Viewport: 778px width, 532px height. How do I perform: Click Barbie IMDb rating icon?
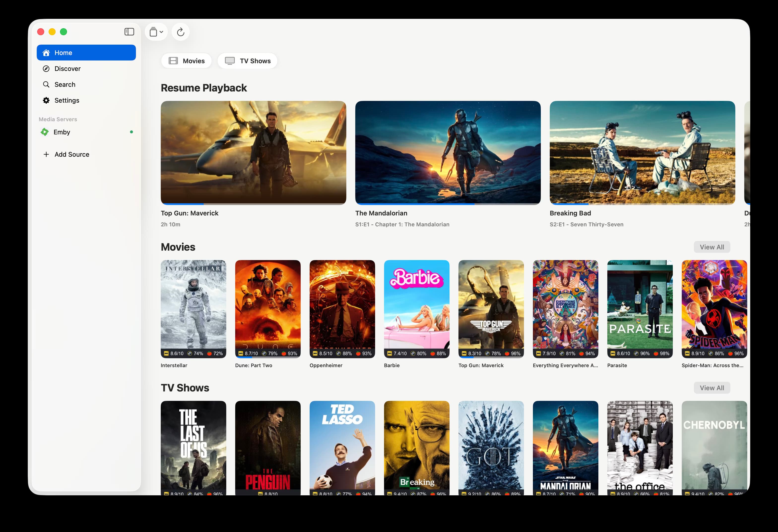390,353
